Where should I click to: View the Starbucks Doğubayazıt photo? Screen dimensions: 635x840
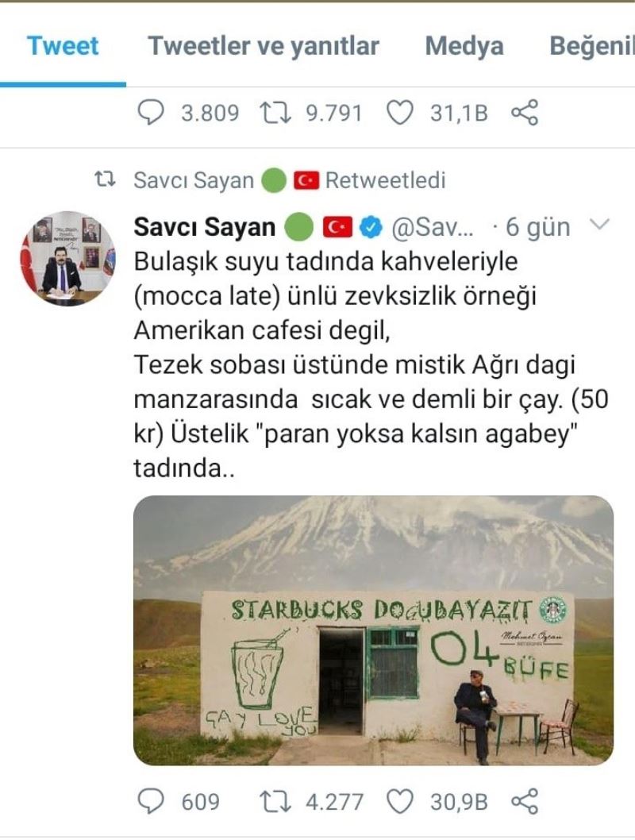coord(373,630)
